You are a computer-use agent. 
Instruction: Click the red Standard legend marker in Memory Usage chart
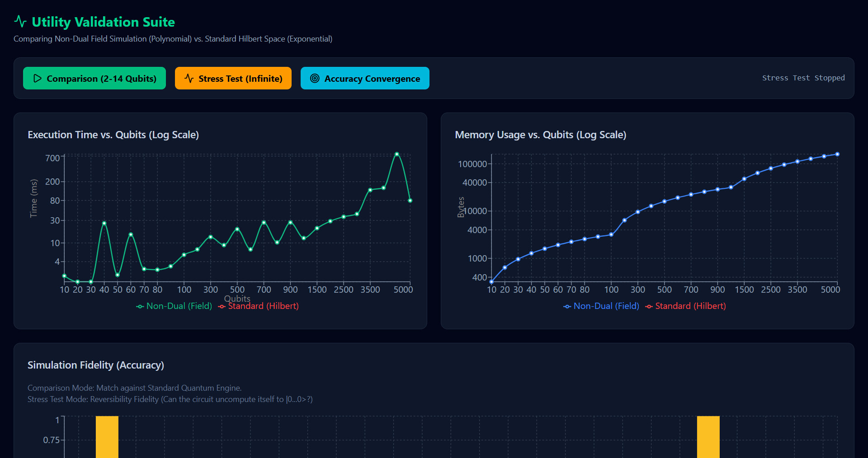click(649, 307)
